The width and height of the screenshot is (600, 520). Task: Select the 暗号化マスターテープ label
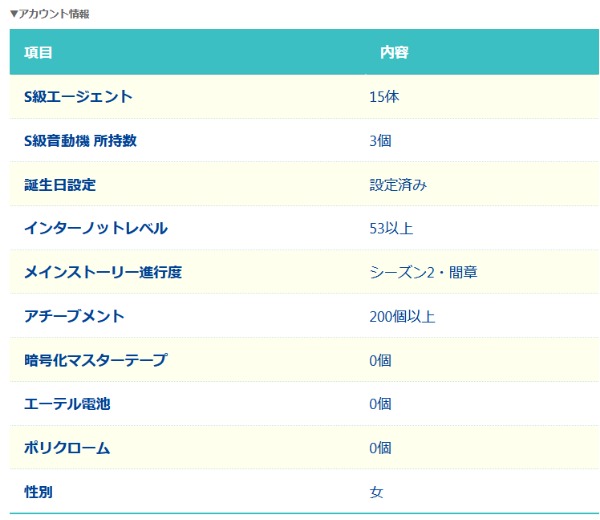[96, 360]
